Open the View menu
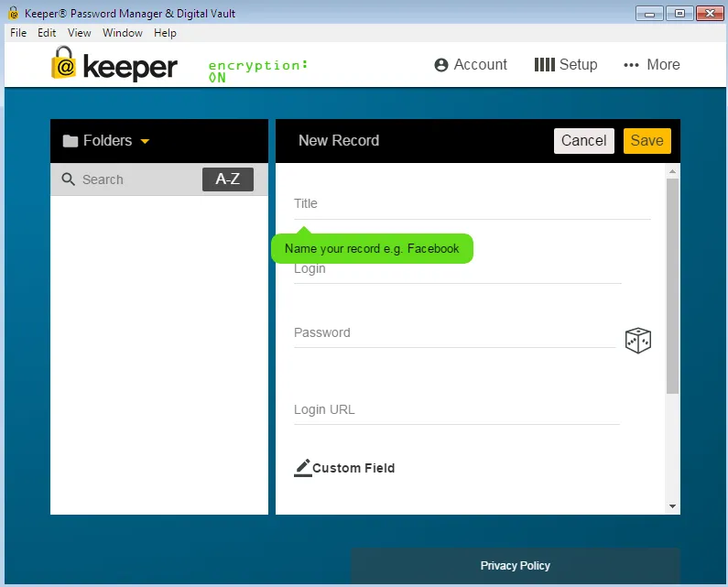Screen dimensions: 728x587 [x=80, y=33]
